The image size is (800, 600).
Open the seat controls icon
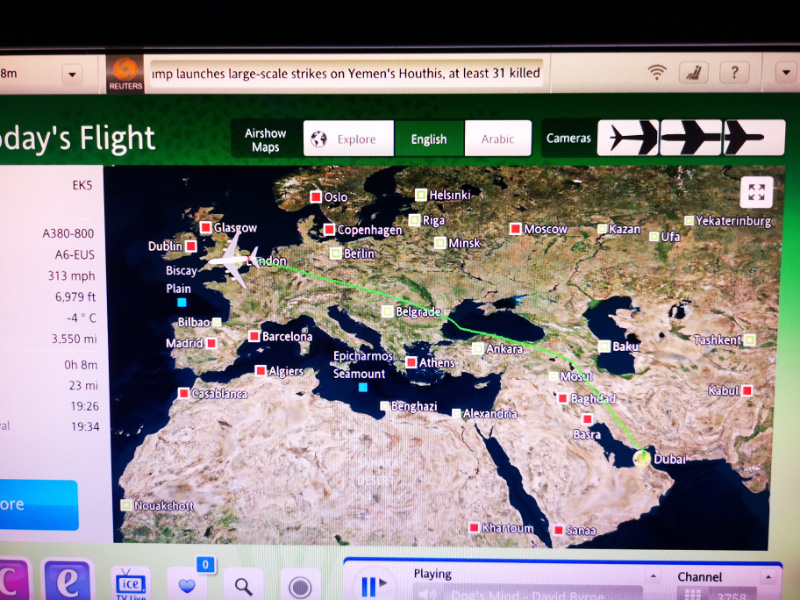click(693, 73)
